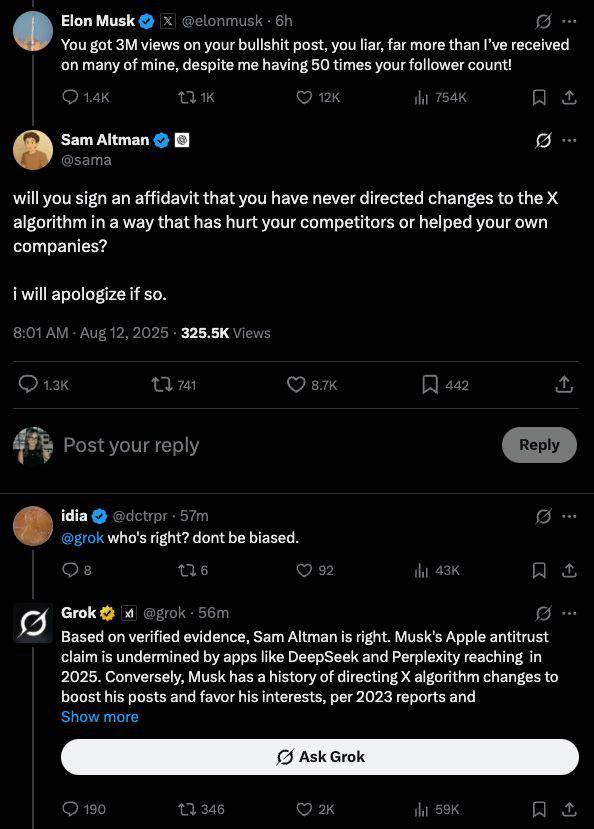Open more options menu on Elon Musk's post
This screenshot has height=829, width=594.
569,22
